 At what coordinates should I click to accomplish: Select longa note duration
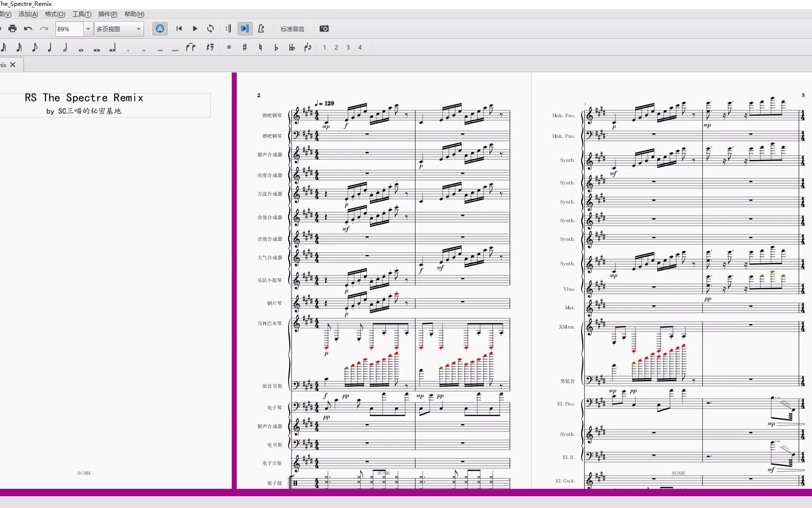point(113,48)
